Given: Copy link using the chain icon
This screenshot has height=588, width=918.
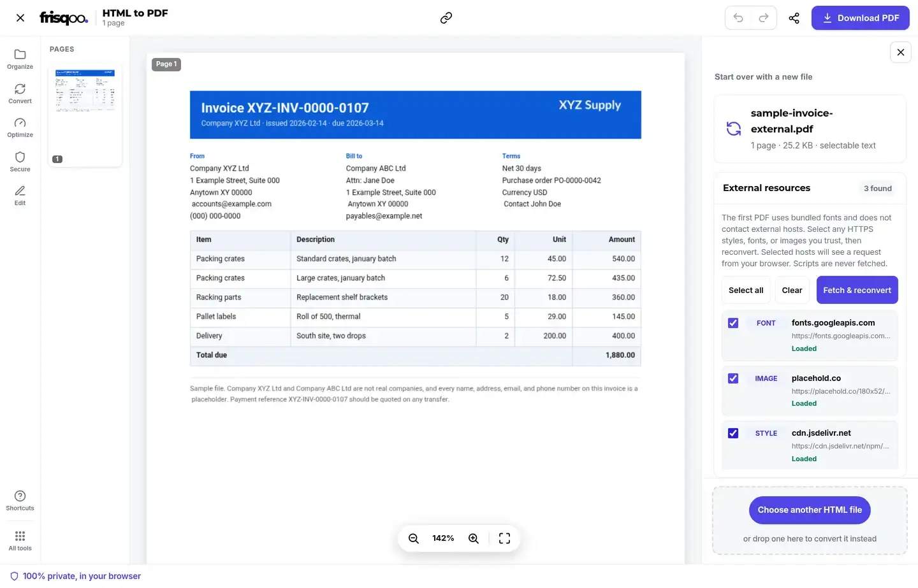Looking at the screenshot, I should click(x=446, y=18).
